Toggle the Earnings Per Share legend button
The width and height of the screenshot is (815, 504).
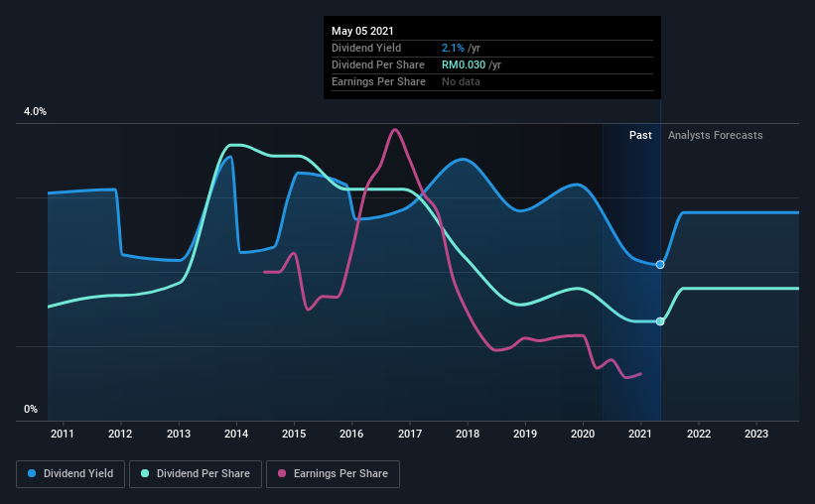point(333,474)
